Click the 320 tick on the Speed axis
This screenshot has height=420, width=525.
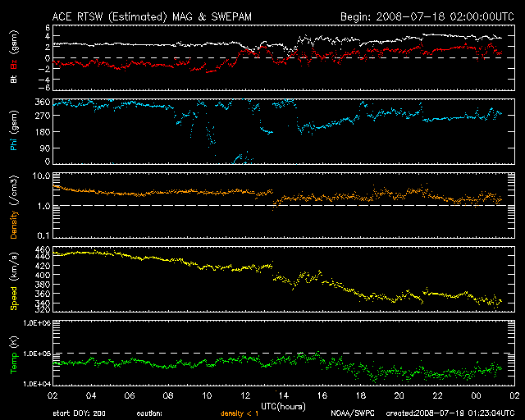(x=43, y=310)
